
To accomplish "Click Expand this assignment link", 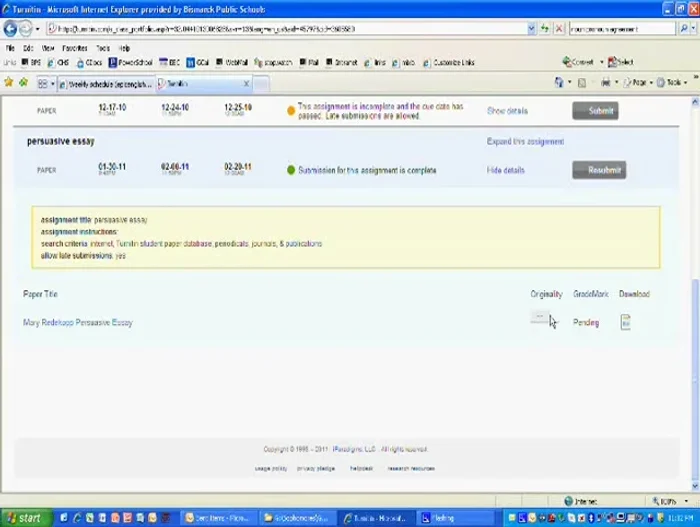I will [525, 141].
